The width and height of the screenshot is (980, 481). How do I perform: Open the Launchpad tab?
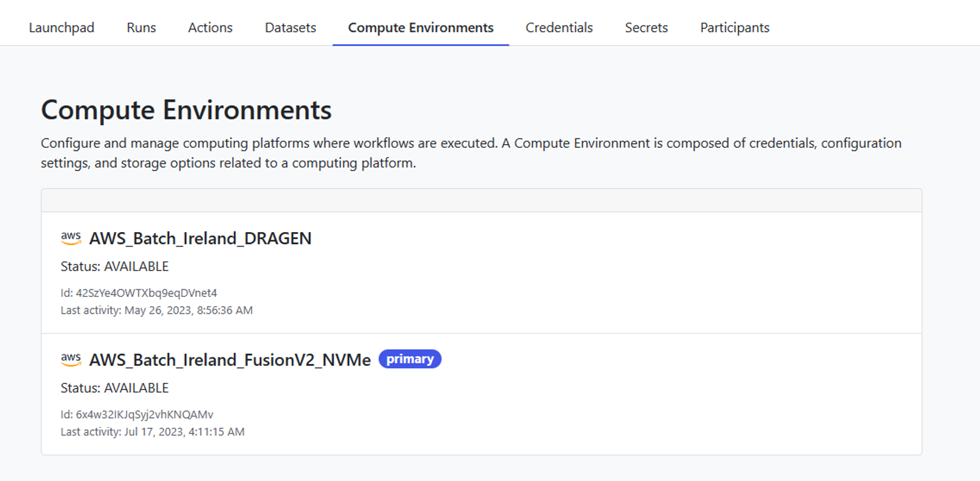(62, 28)
